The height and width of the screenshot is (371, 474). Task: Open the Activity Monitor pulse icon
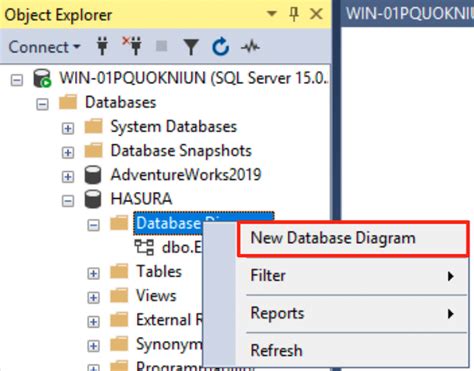(250, 47)
